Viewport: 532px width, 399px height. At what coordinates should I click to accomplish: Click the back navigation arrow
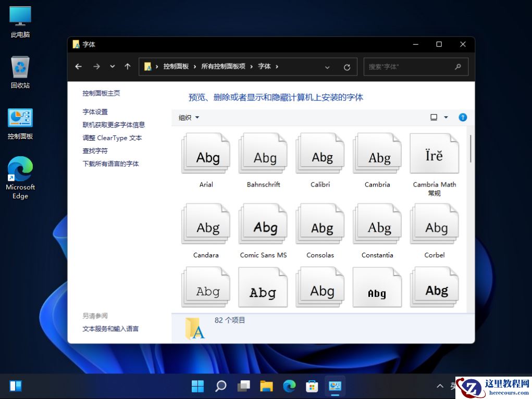78,66
